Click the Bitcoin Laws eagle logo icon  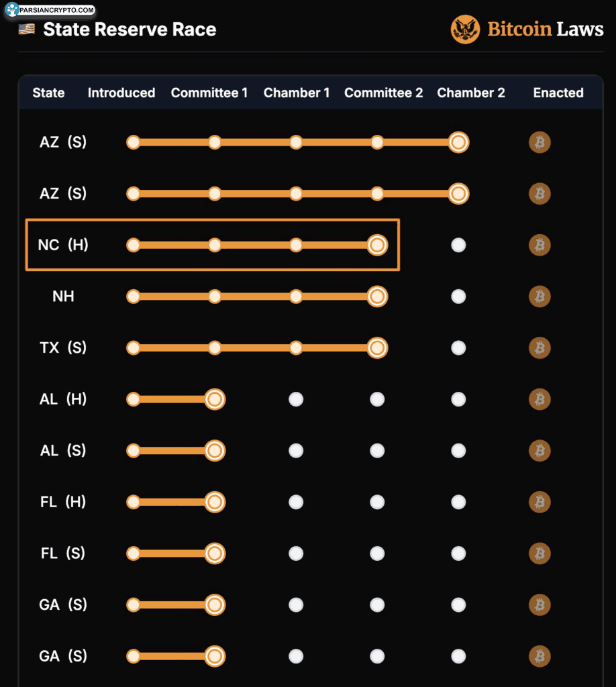[465, 30]
